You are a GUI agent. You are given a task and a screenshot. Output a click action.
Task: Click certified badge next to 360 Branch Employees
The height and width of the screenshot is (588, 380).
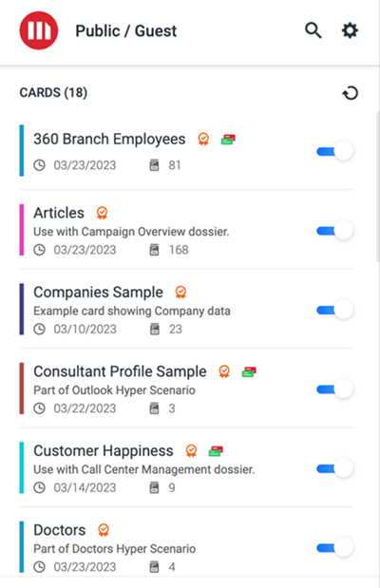click(203, 139)
